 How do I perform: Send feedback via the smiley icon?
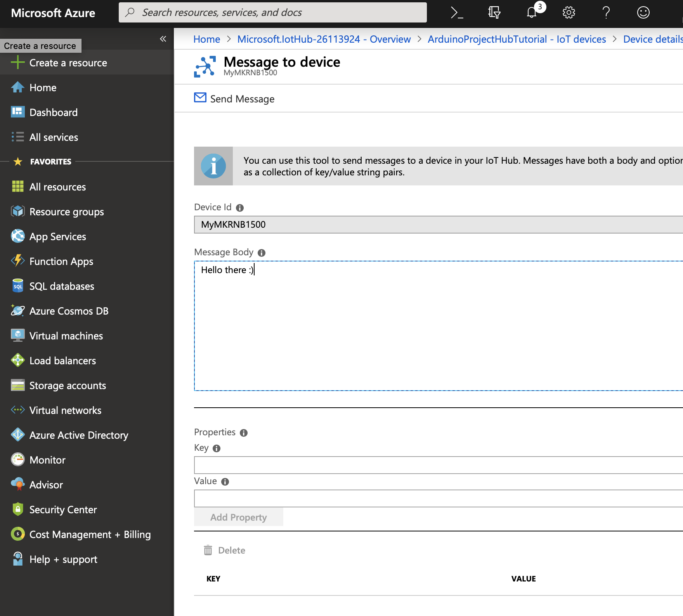coord(643,12)
